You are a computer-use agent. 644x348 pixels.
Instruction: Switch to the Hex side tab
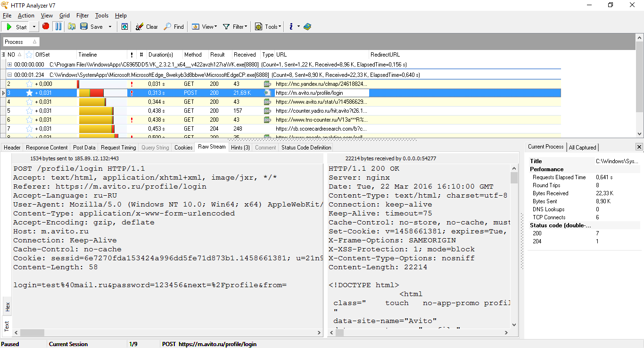[x=7, y=307]
